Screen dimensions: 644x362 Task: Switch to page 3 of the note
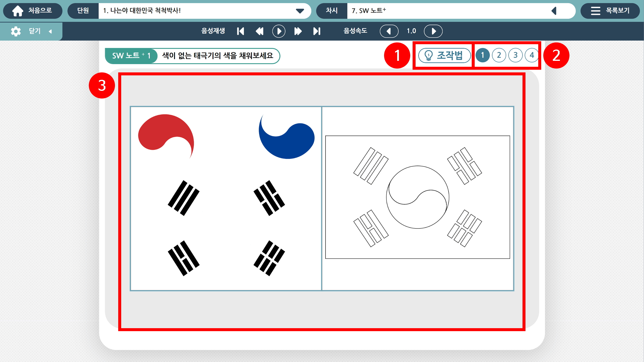pos(515,55)
